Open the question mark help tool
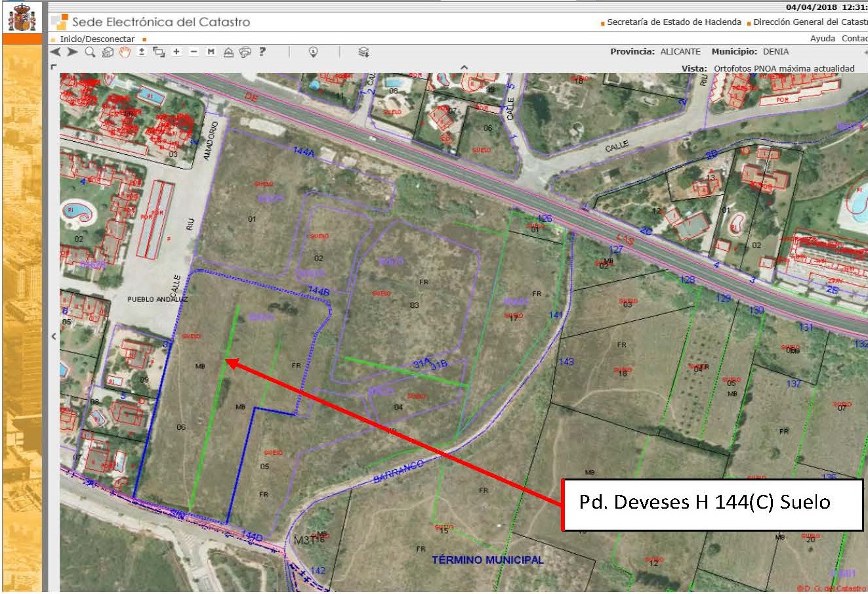Image resolution: width=868 pixels, height=594 pixels. coord(262,52)
